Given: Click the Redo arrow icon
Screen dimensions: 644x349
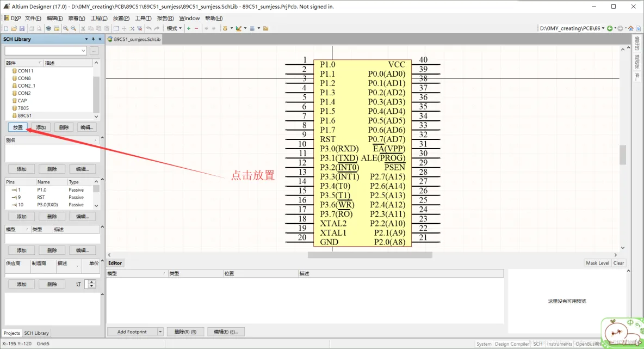Looking at the screenshot, I should [x=157, y=28].
